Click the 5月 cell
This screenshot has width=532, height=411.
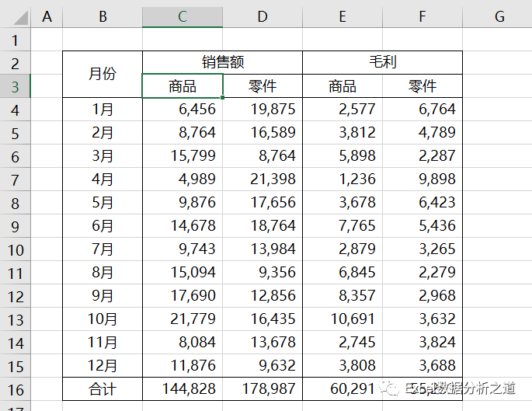[x=103, y=203]
